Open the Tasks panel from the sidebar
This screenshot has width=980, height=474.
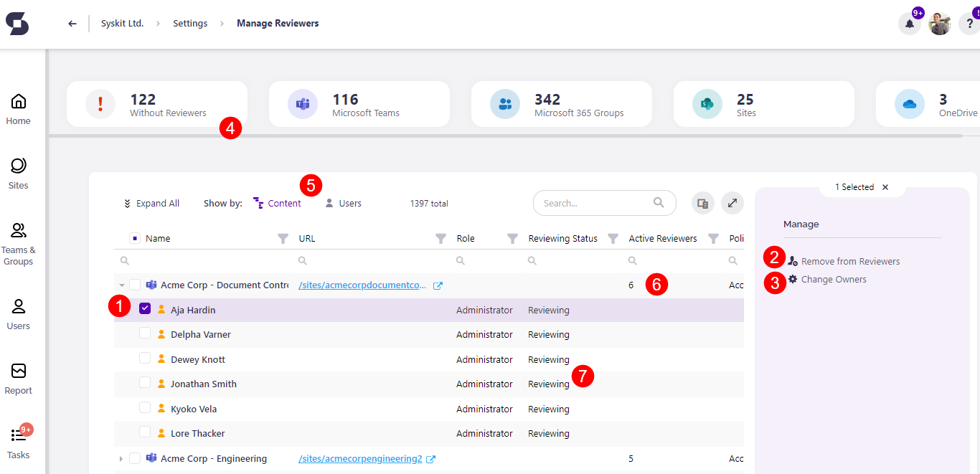(x=18, y=442)
